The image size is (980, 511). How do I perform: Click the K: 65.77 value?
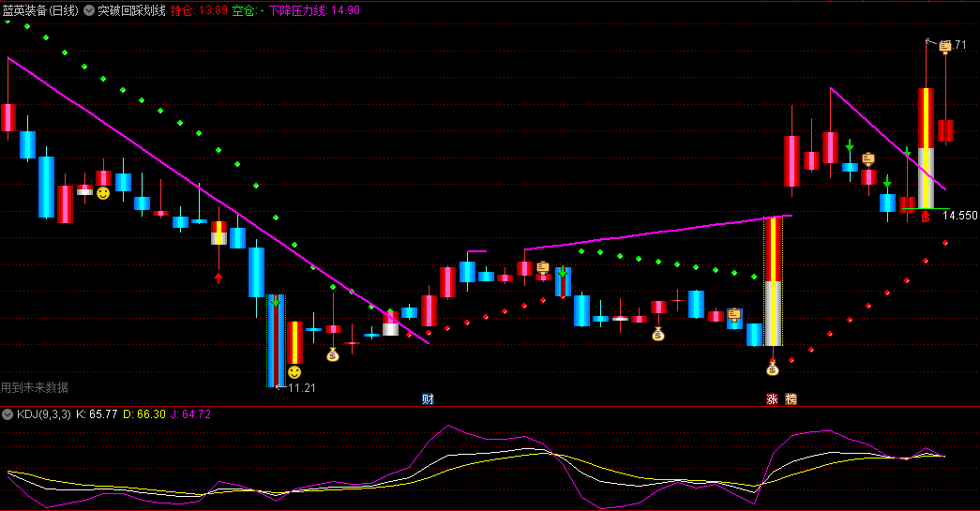[x=97, y=414]
